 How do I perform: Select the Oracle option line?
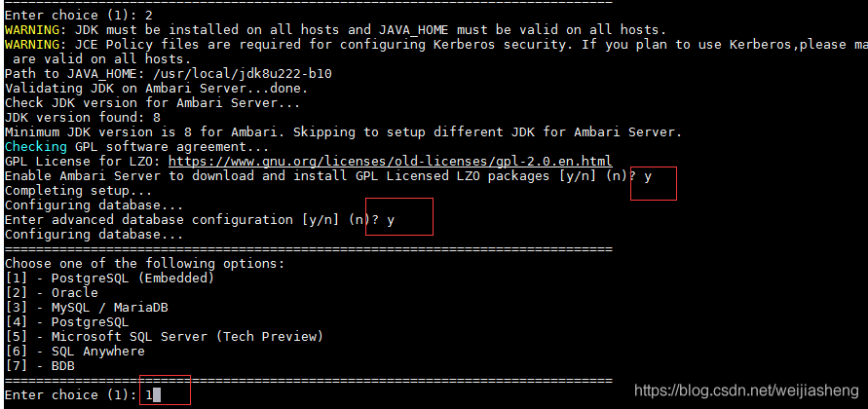(52, 292)
